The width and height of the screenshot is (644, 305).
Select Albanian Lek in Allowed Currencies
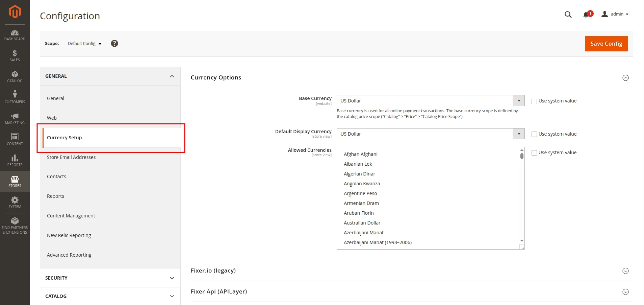[x=428, y=164]
